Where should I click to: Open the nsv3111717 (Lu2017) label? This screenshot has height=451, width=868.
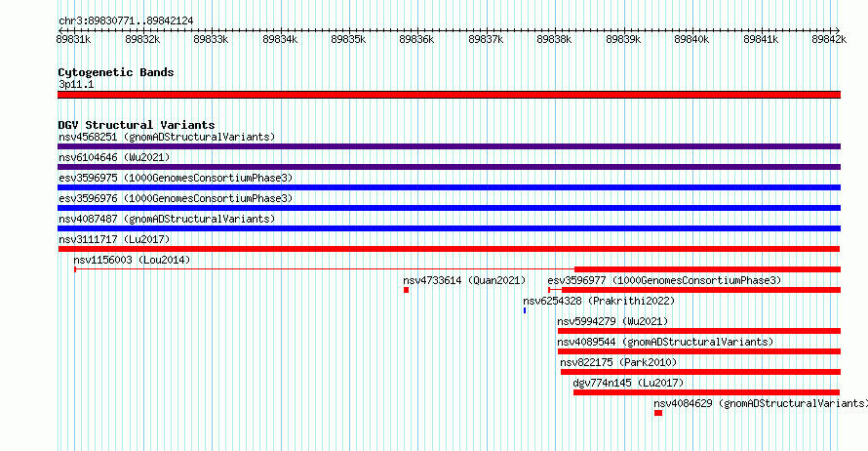[114, 239]
